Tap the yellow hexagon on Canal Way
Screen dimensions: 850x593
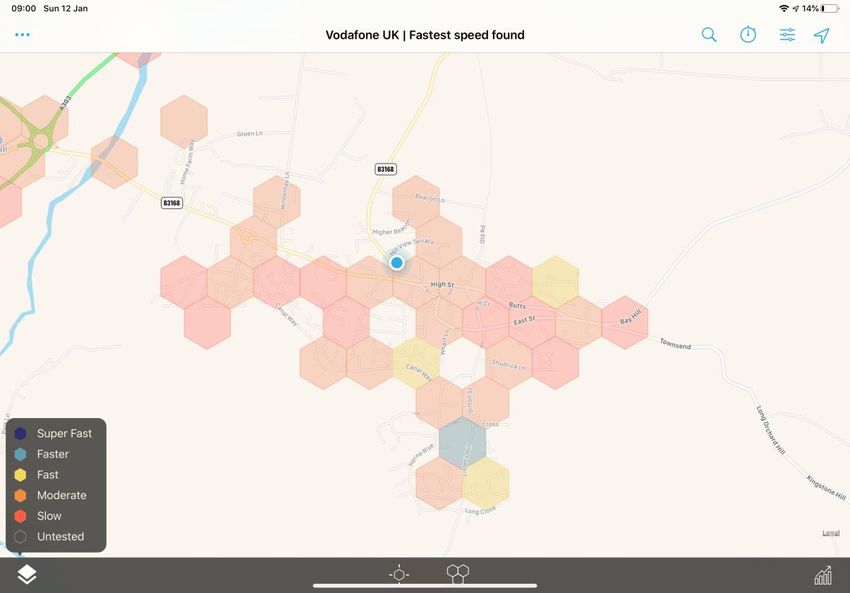[x=416, y=363]
